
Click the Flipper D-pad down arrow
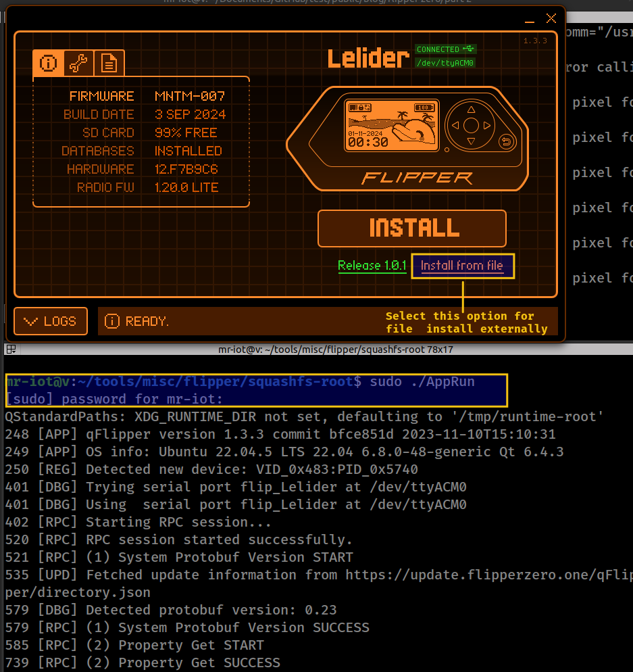pyautogui.click(x=471, y=141)
